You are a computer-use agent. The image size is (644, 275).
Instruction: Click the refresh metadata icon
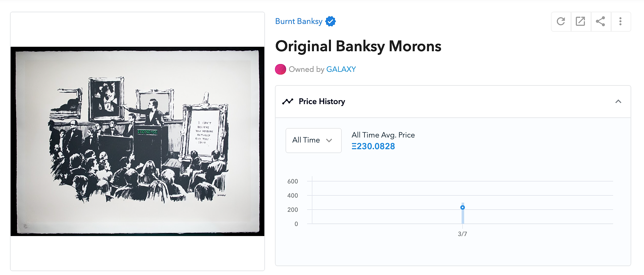[561, 21]
